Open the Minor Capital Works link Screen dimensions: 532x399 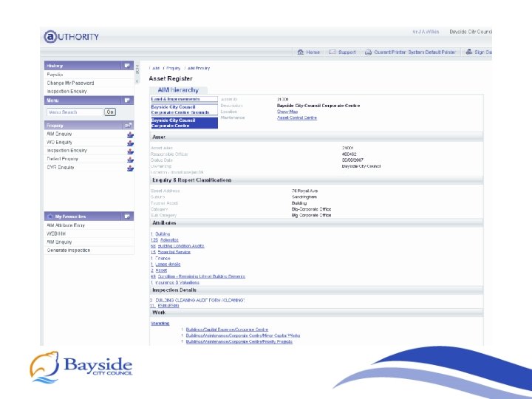[x=243, y=335]
